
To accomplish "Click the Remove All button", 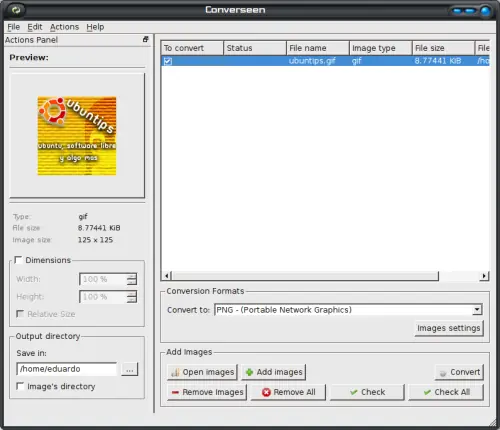I will pos(288,392).
